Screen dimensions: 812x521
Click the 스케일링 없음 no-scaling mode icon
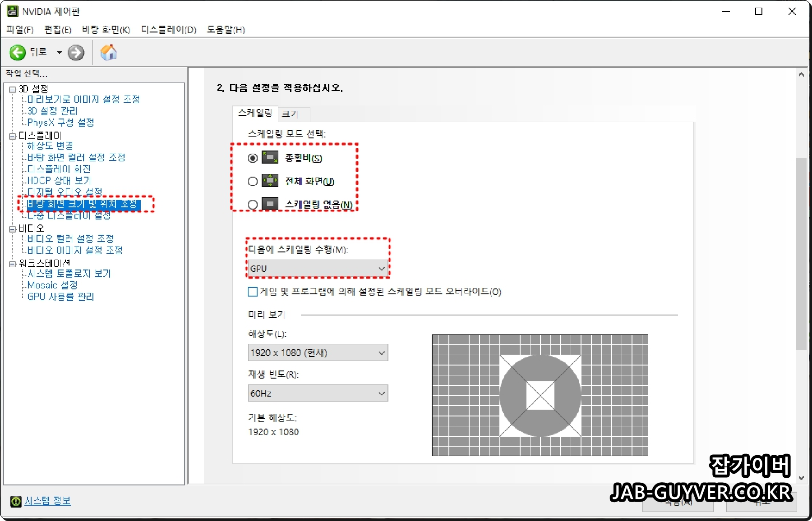pyautogui.click(x=270, y=204)
